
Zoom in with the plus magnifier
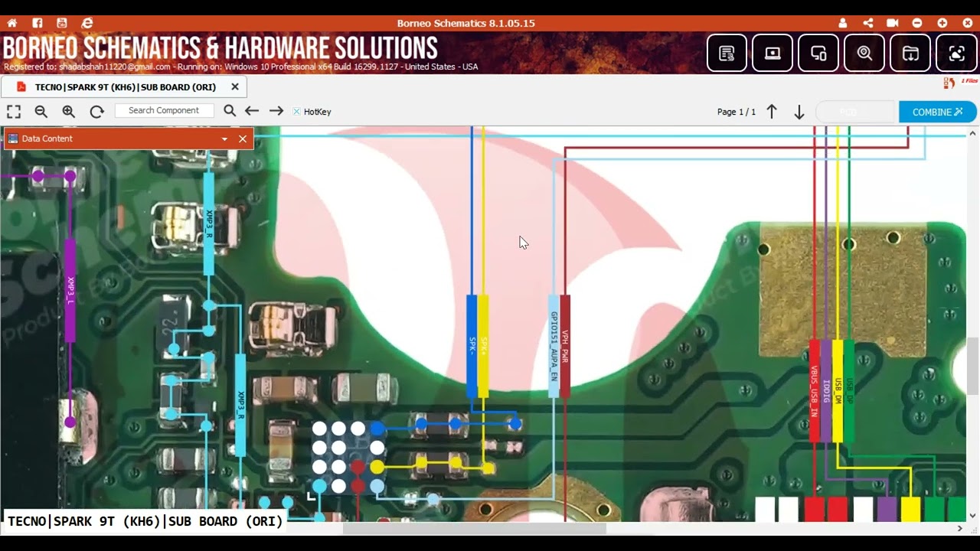click(x=69, y=112)
